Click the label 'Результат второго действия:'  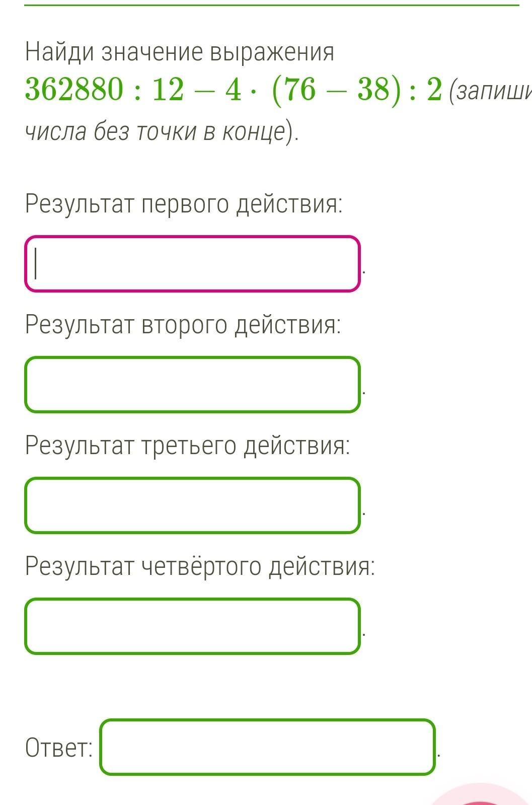coord(183,325)
